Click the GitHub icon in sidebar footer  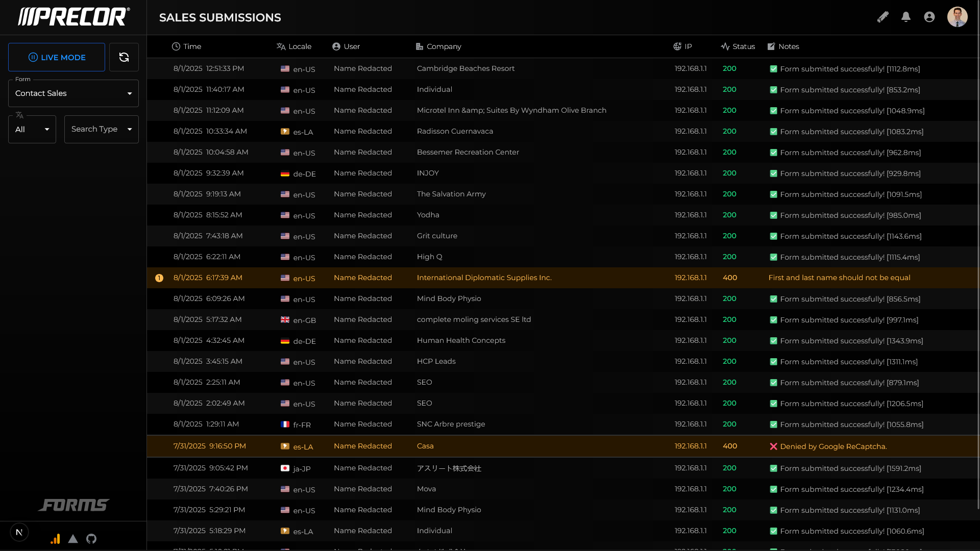(91, 539)
